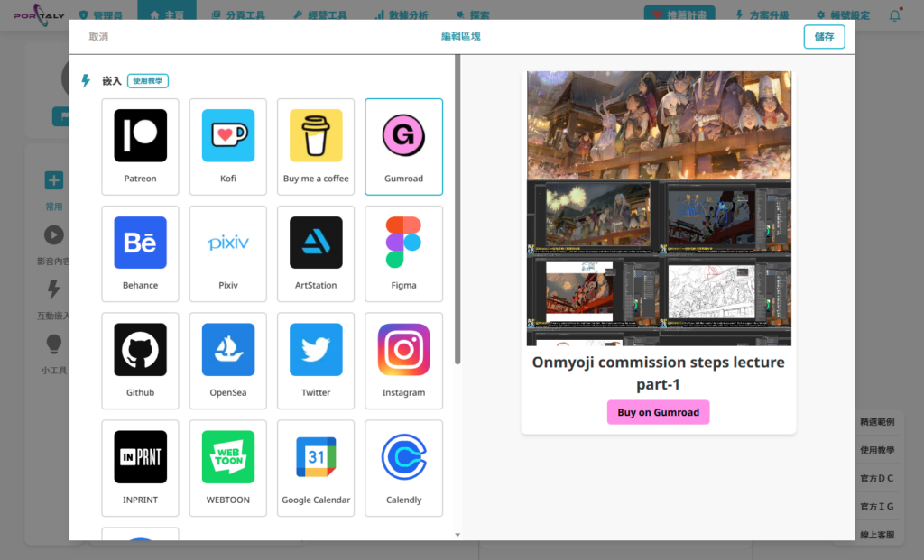The height and width of the screenshot is (560, 924).
Task: Choose the WEBTOON embed option
Action: (228, 468)
